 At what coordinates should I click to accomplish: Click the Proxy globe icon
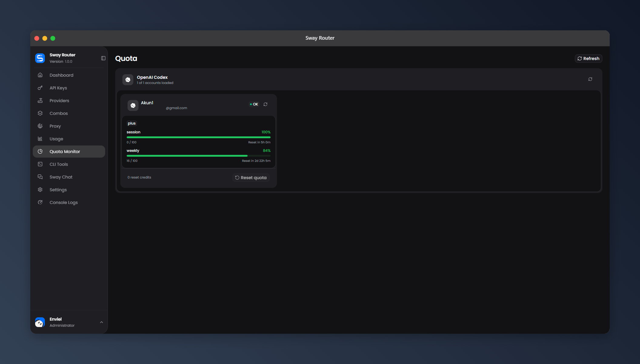[x=40, y=126]
